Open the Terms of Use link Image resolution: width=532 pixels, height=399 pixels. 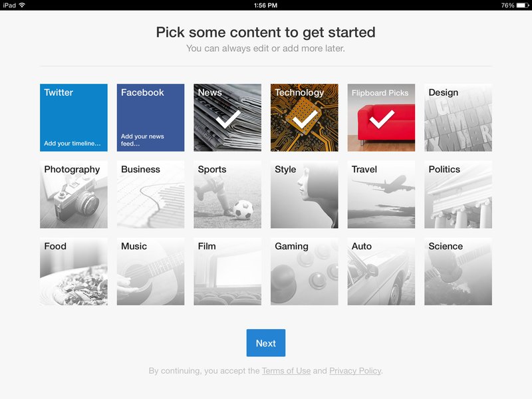[x=287, y=371]
